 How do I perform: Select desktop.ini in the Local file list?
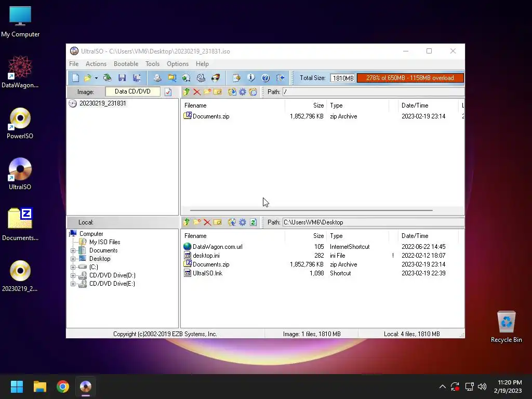click(x=206, y=256)
